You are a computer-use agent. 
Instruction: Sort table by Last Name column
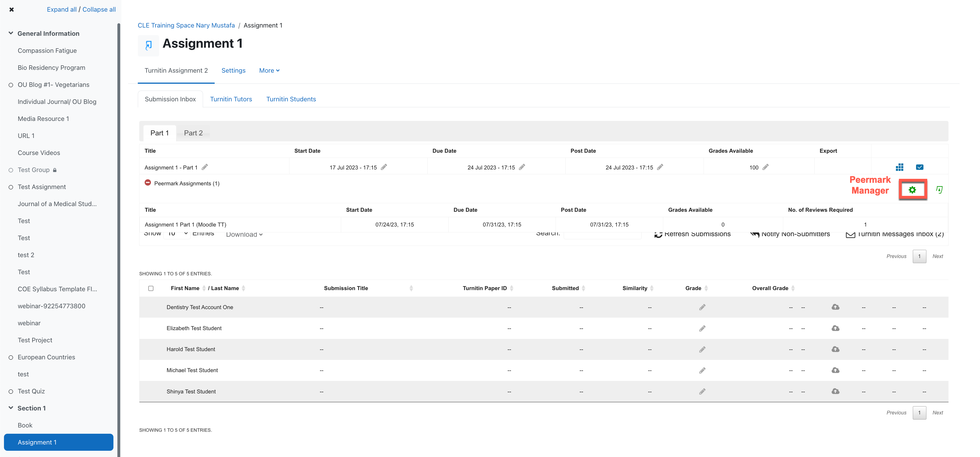(x=228, y=288)
